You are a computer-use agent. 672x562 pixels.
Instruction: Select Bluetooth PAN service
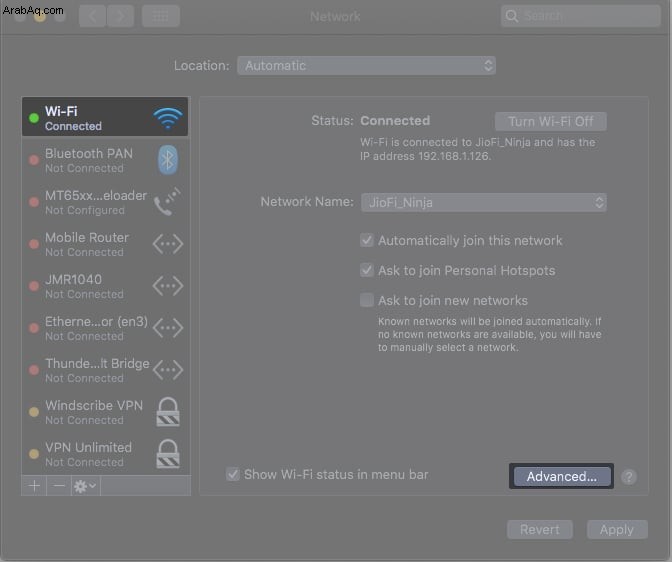pyautogui.click(x=105, y=160)
